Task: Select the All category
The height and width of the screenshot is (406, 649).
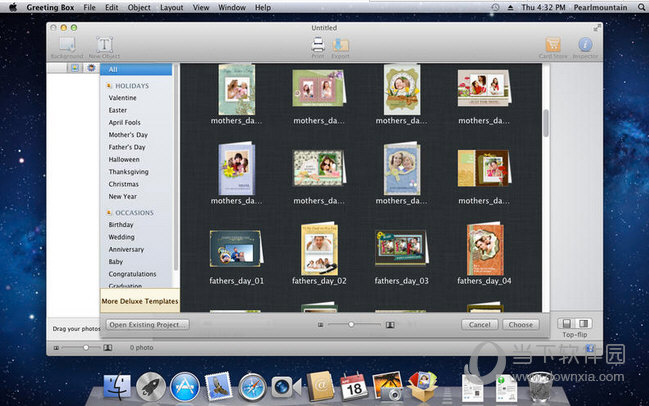Action: 136,70
